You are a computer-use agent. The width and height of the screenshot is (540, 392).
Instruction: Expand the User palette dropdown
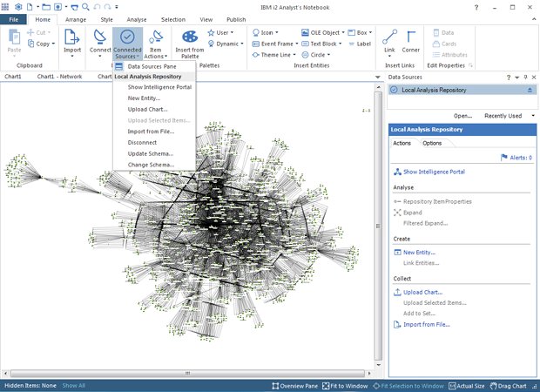tap(232, 33)
